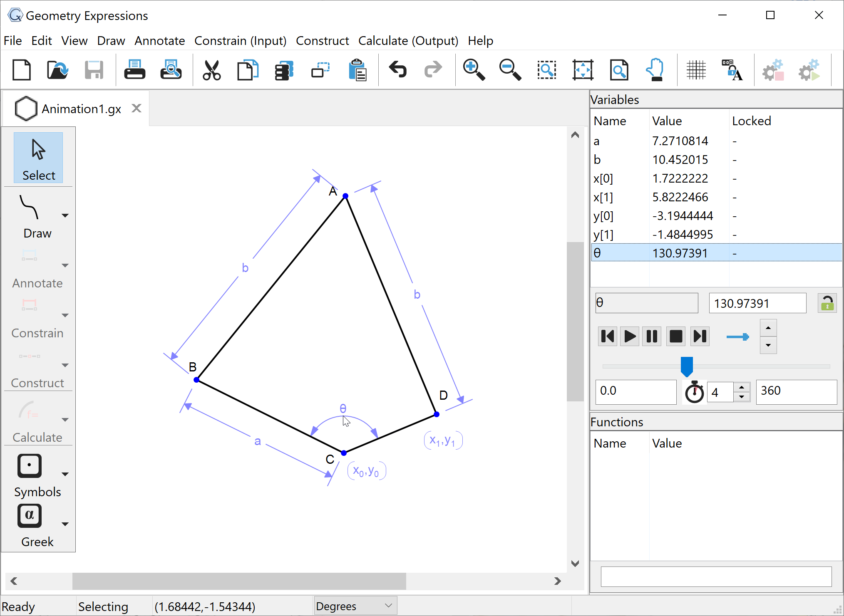Image resolution: width=844 pixels, height=616 pixels.
Task: Open the Symbols palette tool
Action: pyautogui.click(x=30, y=466)
